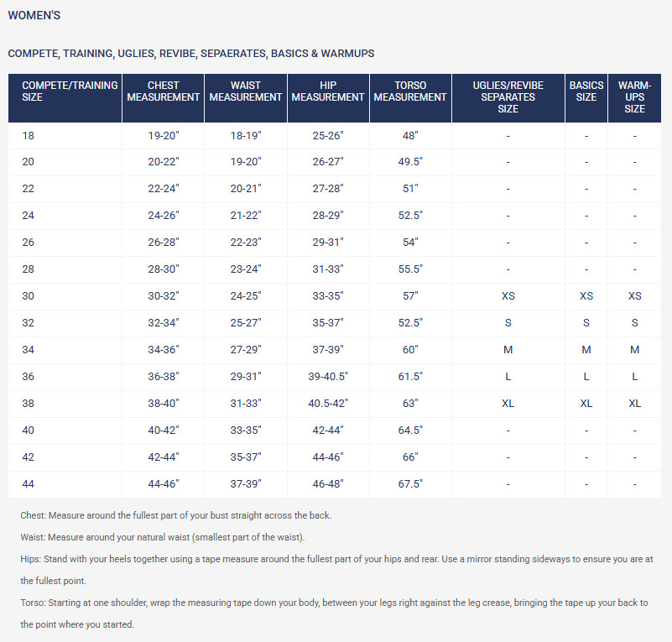Click the Waist Measurement column header
Viewport: 672px width, 642px height.
246,97
